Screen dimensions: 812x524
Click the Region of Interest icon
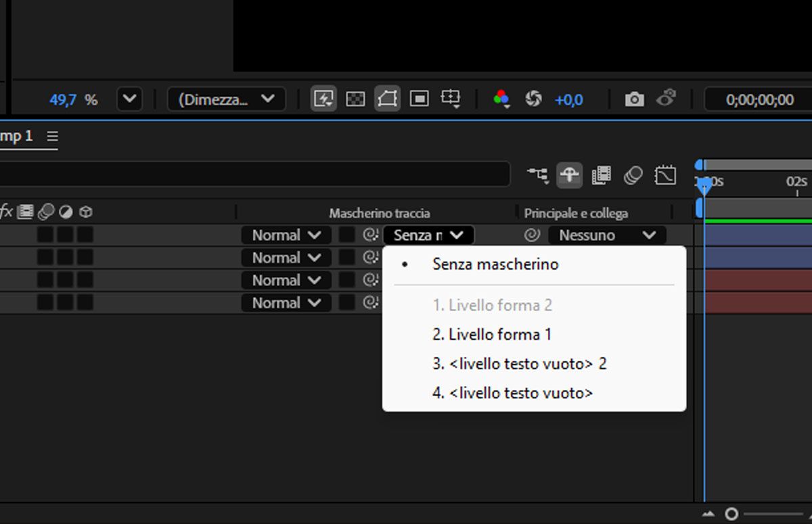420,99
